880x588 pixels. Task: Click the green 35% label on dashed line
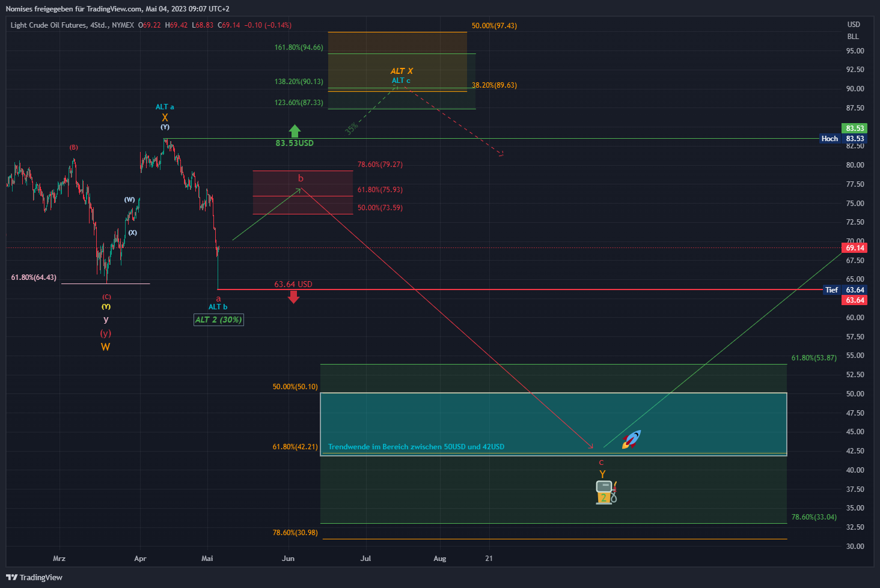click(351, 127)
